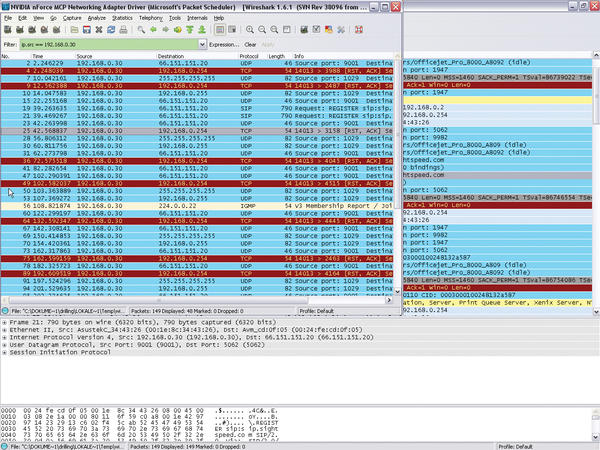Open the Analyze menu

(x=96, y=18)
